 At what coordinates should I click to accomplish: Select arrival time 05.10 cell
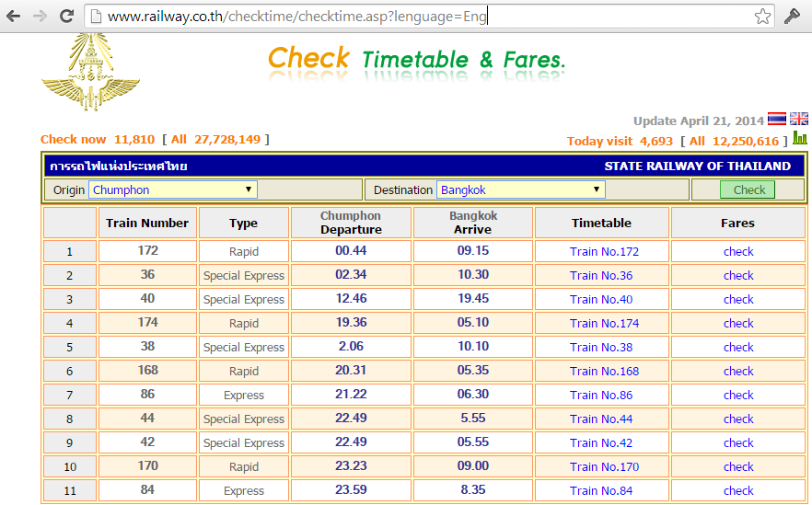[x=473, y=322]
